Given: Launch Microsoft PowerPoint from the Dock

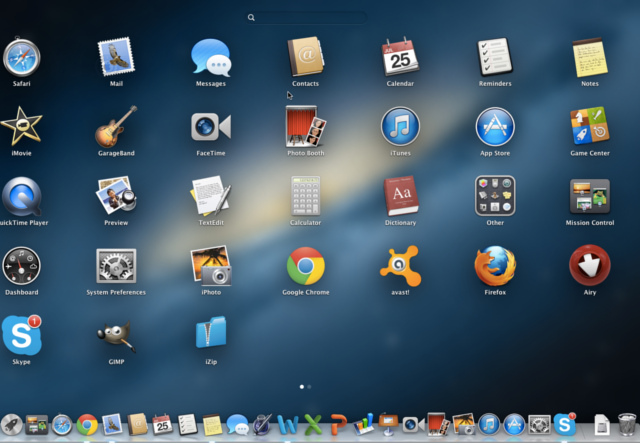Looking at the screenshot, I should 338,425.
